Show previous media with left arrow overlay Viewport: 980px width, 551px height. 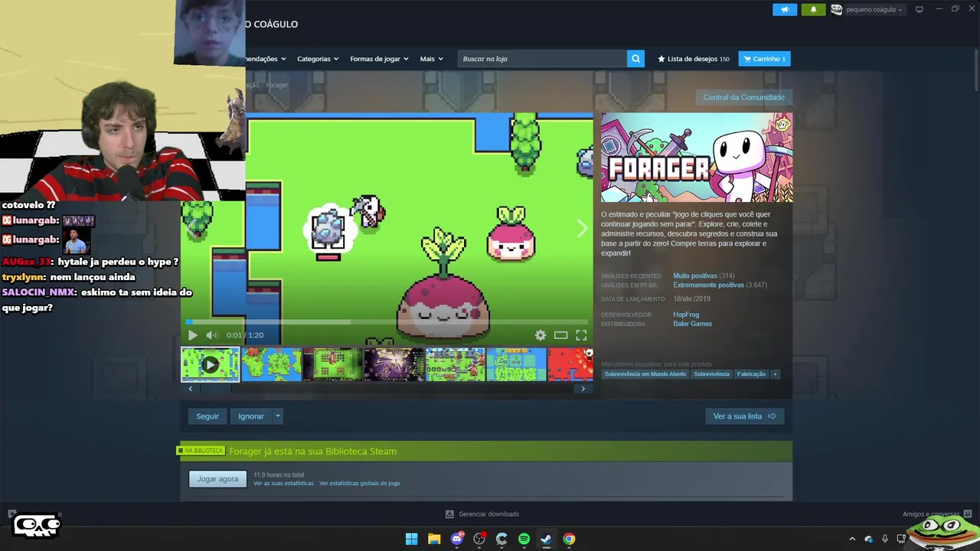click(x=191, y=228)
